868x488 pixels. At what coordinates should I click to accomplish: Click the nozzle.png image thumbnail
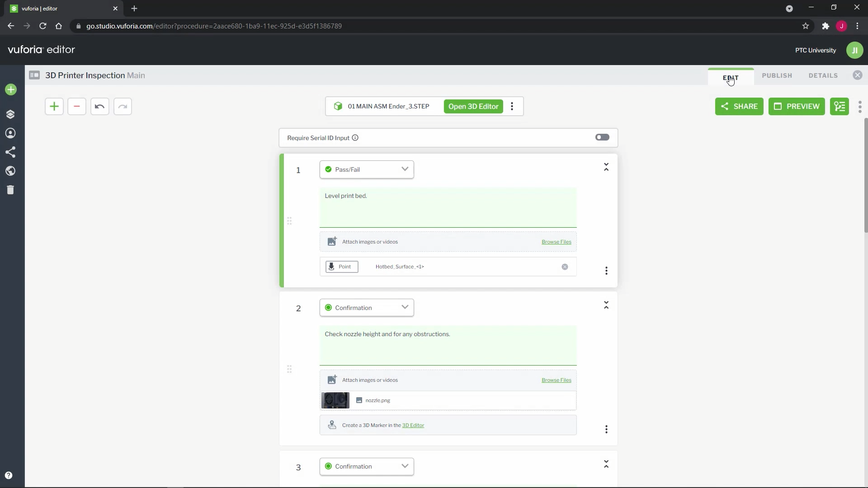(335, 400)
